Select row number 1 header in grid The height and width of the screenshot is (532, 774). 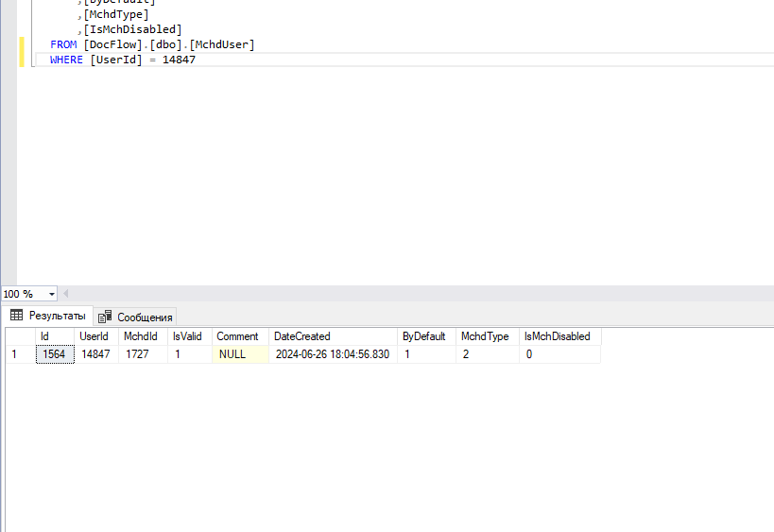coord(20,354)
